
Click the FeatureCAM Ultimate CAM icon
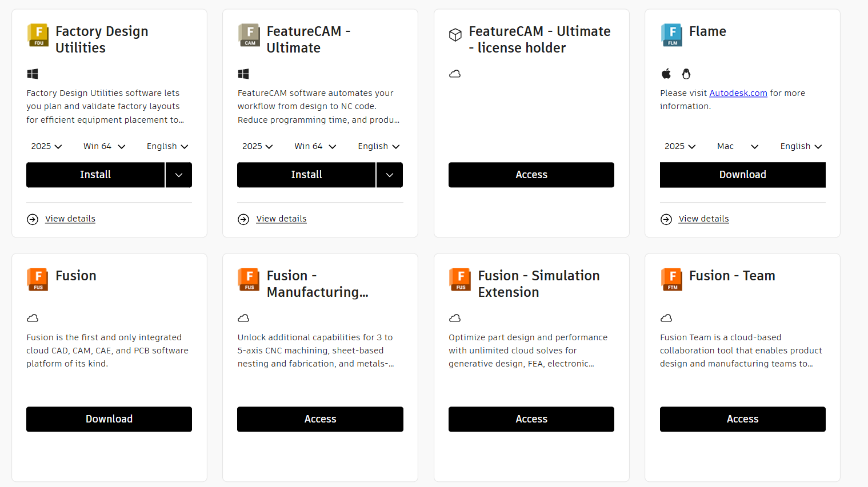(x=249, y=35)
